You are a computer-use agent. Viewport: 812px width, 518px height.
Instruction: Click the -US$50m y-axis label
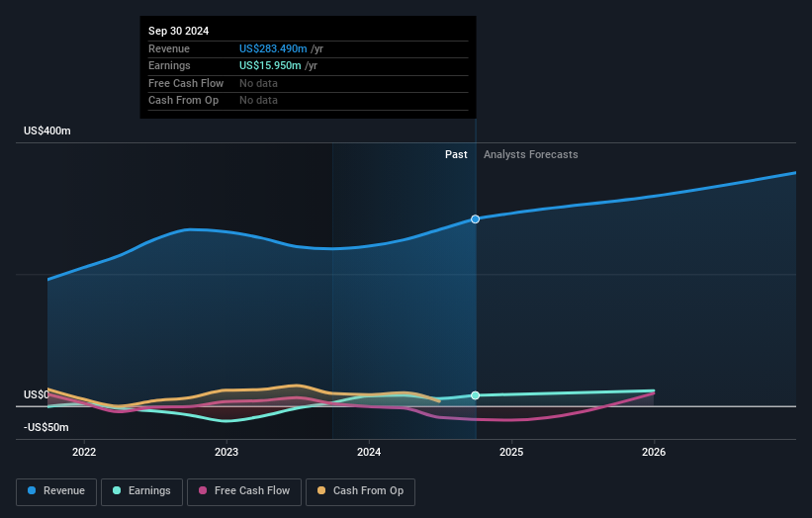(x=46, y=427)
